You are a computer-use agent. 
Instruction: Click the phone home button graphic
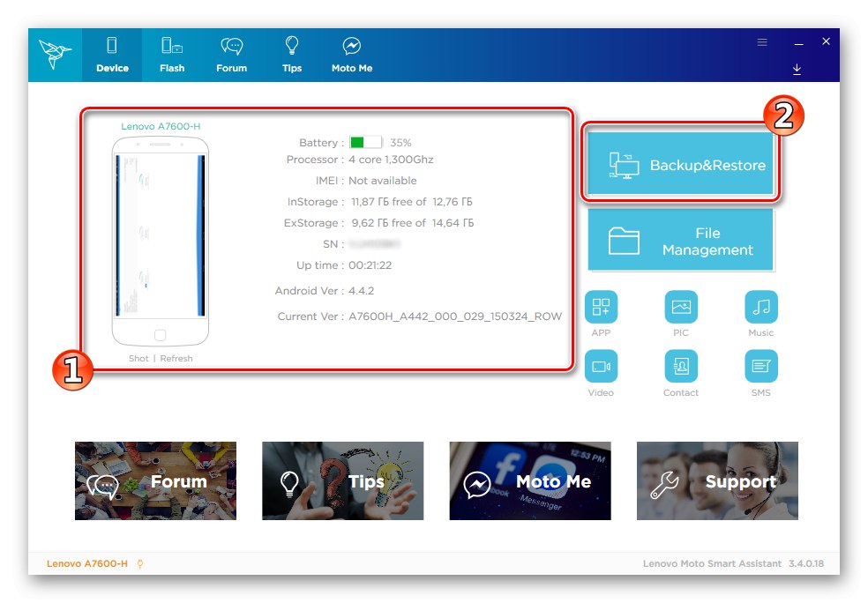(160, 335)
